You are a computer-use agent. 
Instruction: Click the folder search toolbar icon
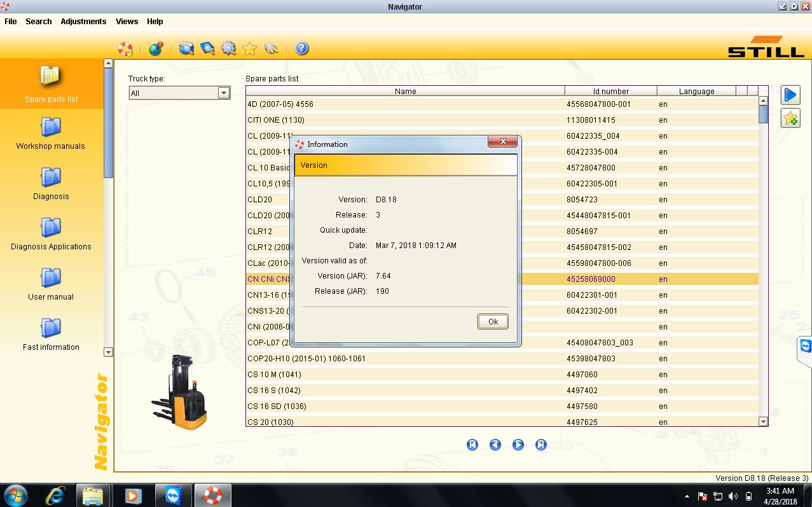[x=186, y=48]
